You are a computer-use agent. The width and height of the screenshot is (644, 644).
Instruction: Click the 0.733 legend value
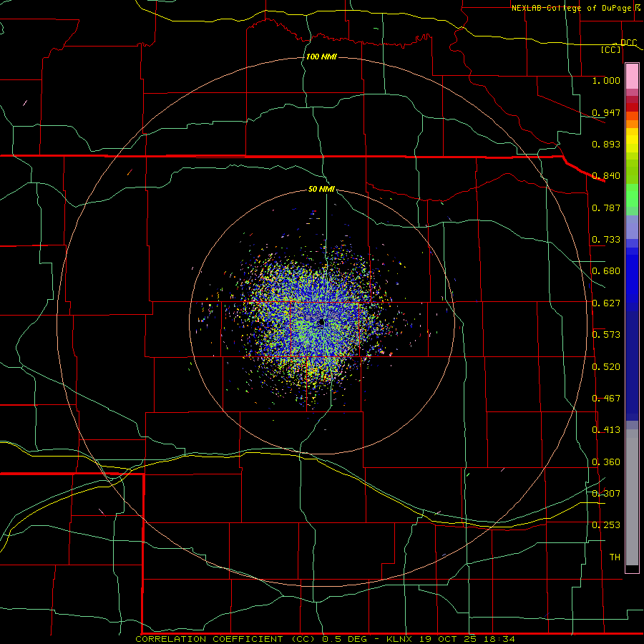[606, 240]
